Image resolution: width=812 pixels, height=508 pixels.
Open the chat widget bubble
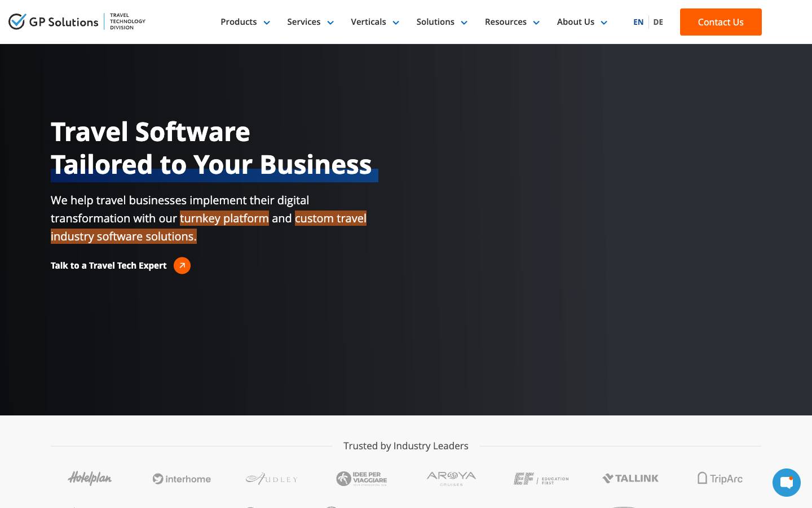(787, 483)
